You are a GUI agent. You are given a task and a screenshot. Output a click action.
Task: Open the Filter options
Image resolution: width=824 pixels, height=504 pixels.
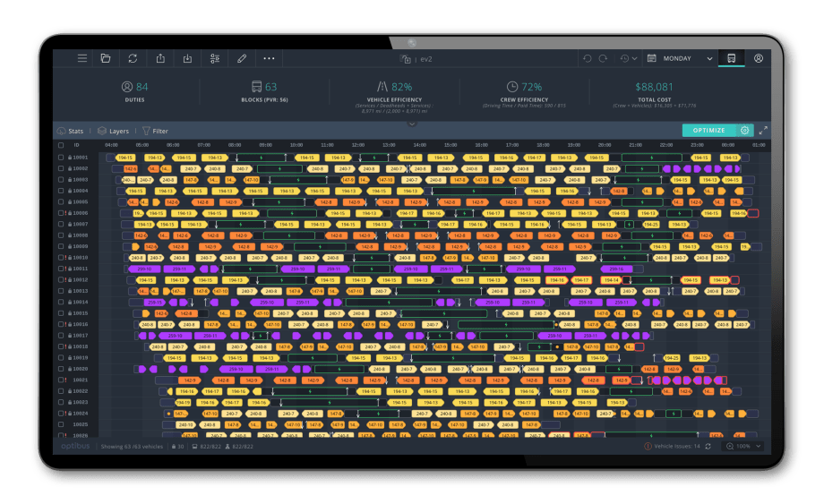(x=155, y=131)
